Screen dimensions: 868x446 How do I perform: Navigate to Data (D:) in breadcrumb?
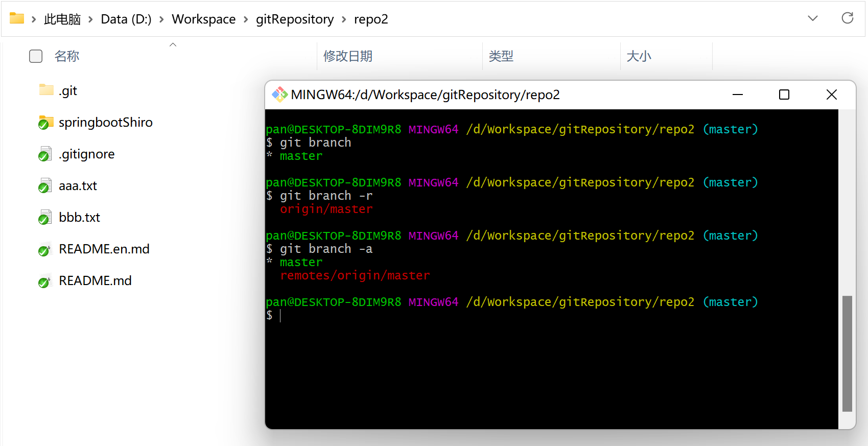(x=126, y=19)
